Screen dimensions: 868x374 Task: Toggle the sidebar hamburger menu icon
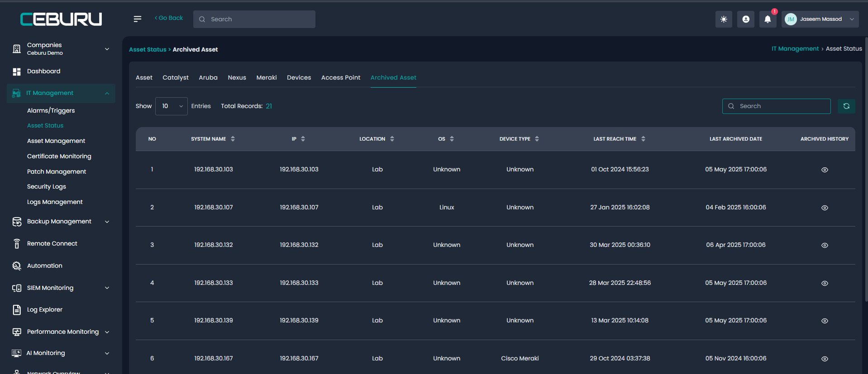click(x=138, y=19)
